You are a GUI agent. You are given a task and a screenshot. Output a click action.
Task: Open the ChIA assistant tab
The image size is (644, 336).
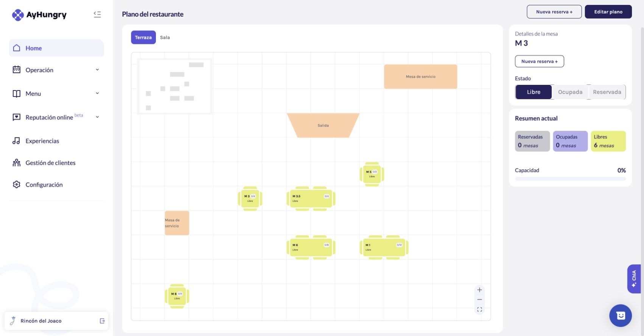(x=634, y=279)
